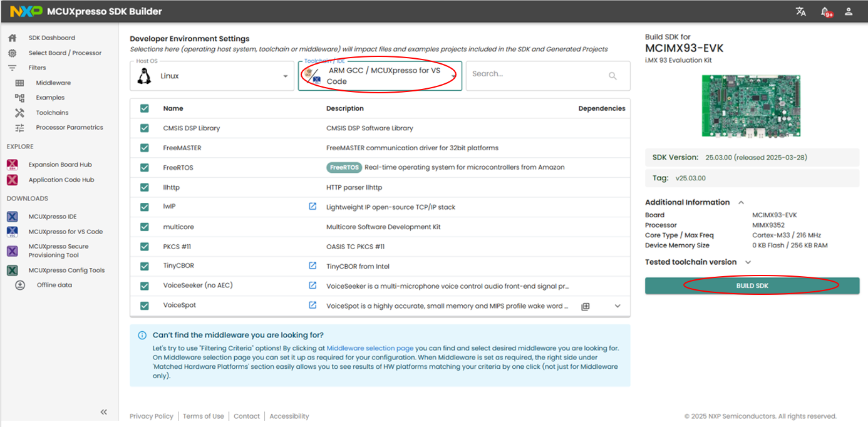Screen dimensions: 868x427
Task: Open the notifications bell icon
Action: click(x=825, y=11)
